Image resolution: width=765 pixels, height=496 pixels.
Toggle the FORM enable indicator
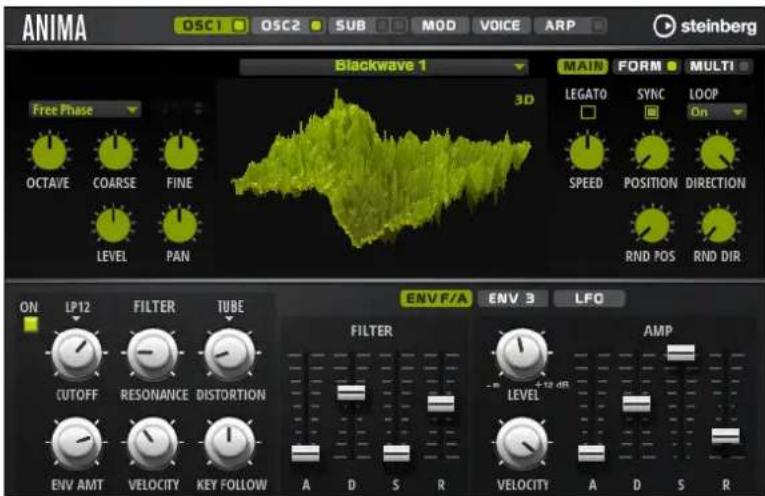[672, 66]
